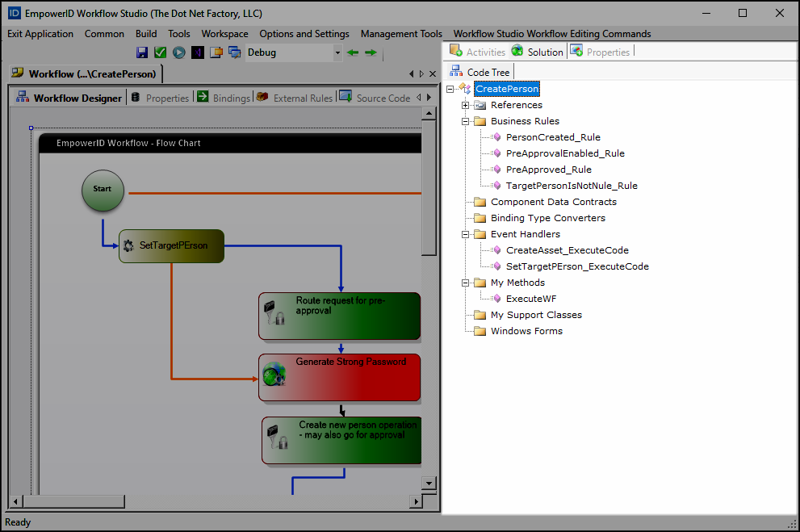Click the green forward arrow on toolbar
This screenshot has width=800, height=532.
pyautogui.click(x=370, y=52)
